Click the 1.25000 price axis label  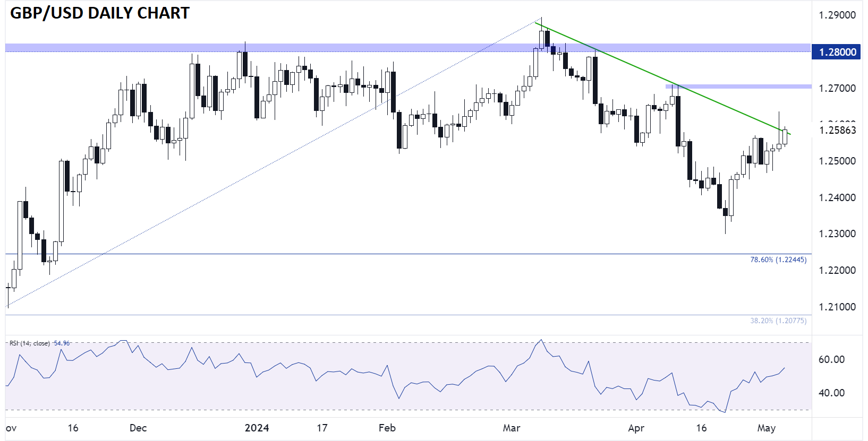[837, 161]
